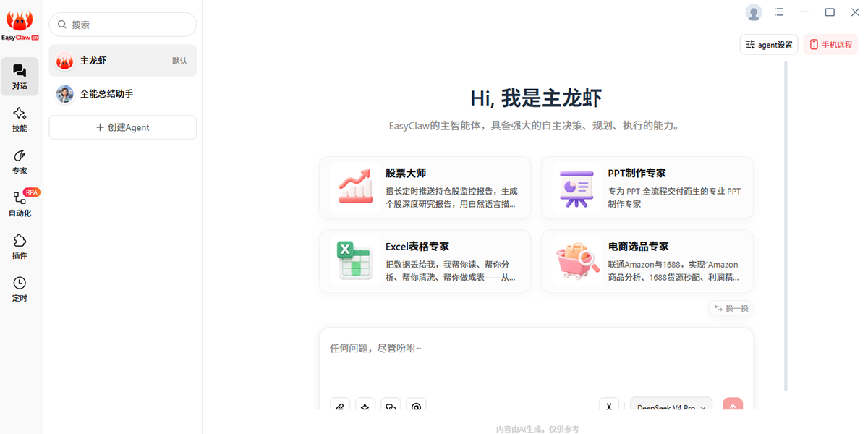Focus the 搜索 search field
868x434 pixels.
click(x=123, y=25)
